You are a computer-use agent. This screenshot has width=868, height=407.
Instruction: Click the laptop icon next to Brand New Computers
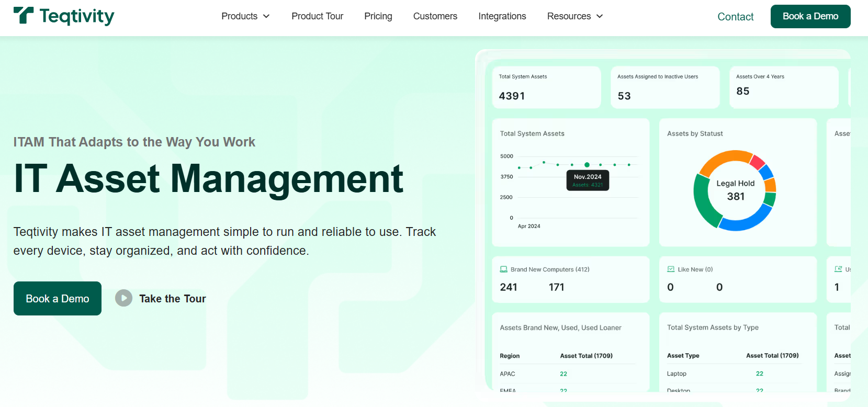tap(503, 269)
